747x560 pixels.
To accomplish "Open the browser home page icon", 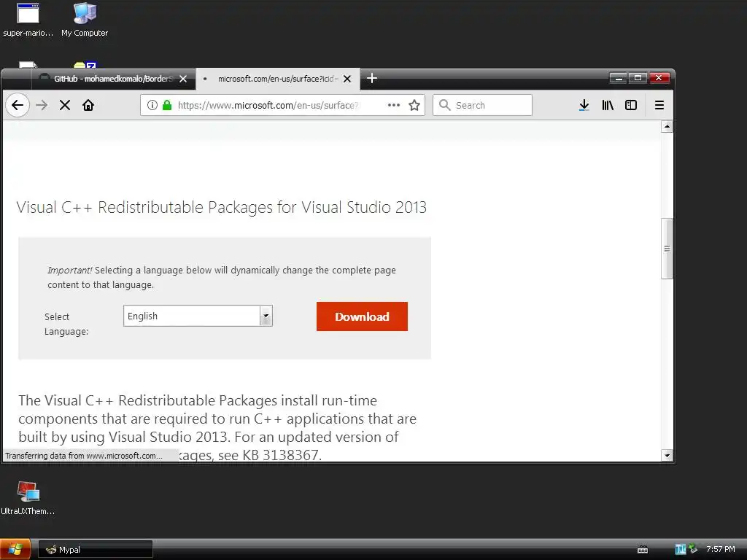I will point(88,105).
